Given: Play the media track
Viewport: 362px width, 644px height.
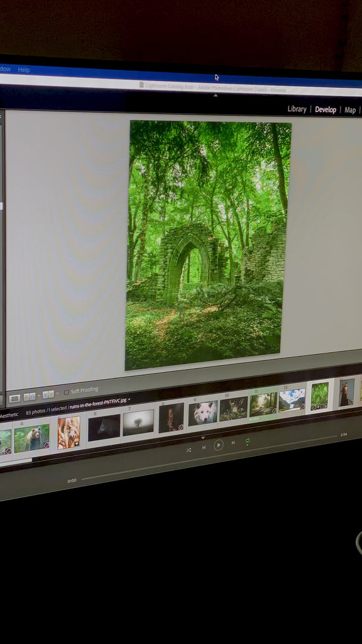Looking at the screenshot, I should (218, 445).
